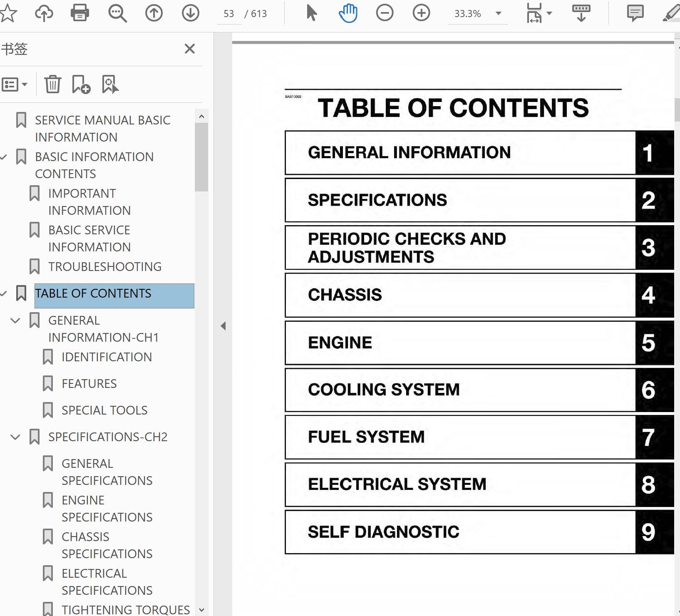
Task: Activate the hand pan tool
Action: pyautogui.click(x=348, y=13)
